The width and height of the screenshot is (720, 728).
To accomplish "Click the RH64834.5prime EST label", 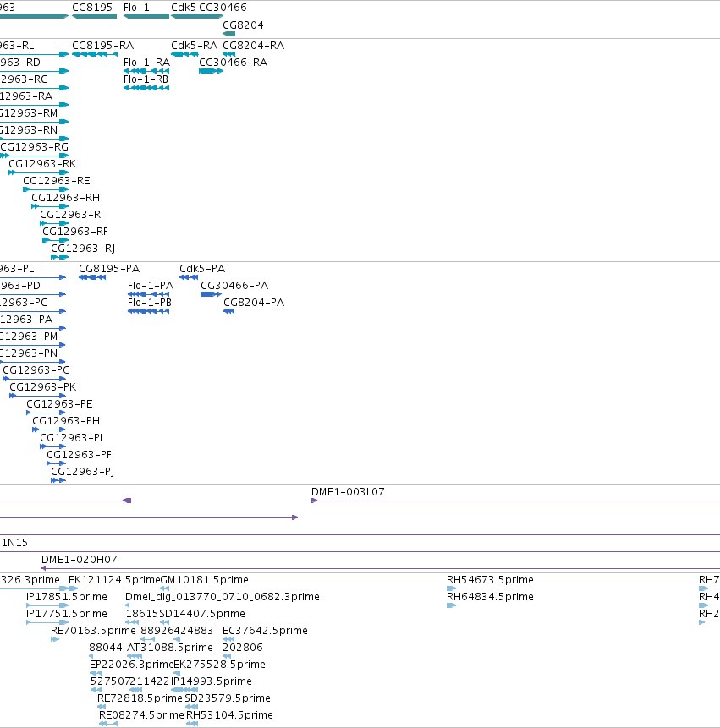I will pos(490,597).
